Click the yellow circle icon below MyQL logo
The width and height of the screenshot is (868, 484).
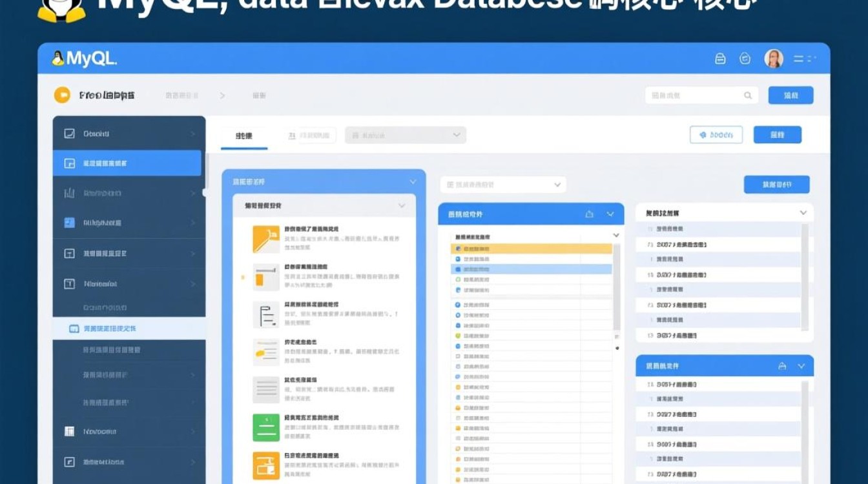pos(61,96)
